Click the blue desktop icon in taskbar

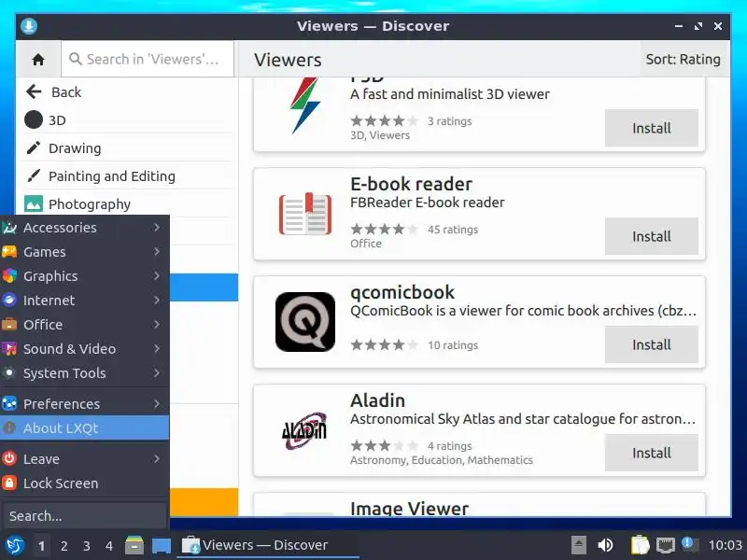[162, 546]
